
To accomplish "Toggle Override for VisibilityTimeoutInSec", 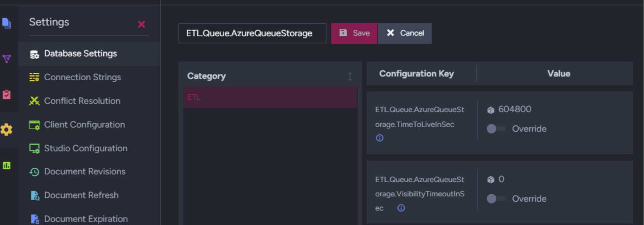I will click(496, 199).
